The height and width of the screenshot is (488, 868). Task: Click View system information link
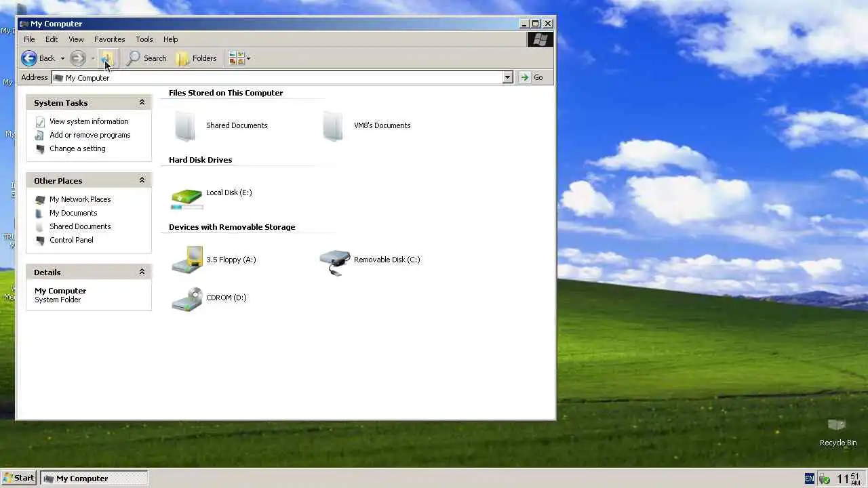click(89, 121)
